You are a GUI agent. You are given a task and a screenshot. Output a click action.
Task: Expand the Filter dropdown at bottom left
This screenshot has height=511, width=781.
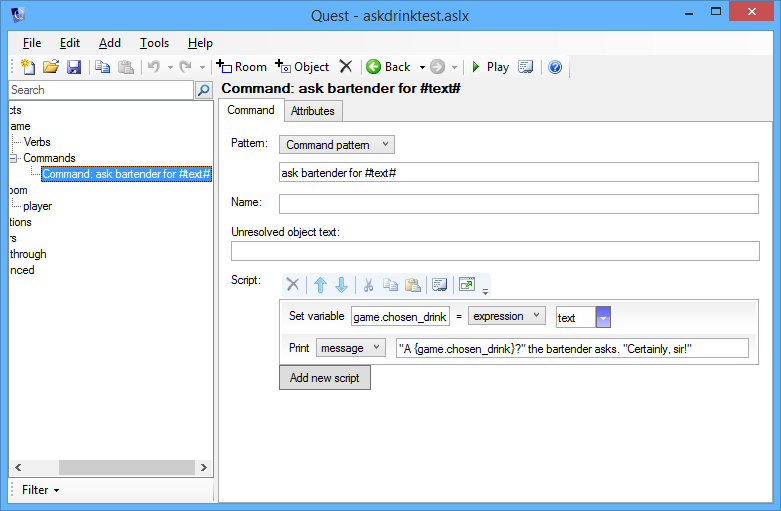click(x=40, y=490)
